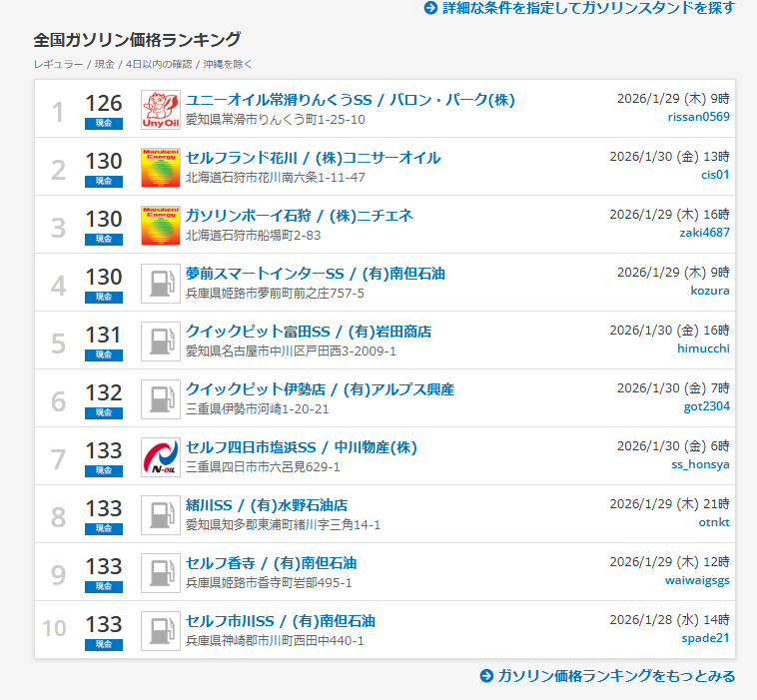Click address 三重県四日市市六呂見629-1
757x700 pixels.
click(263, 466)
